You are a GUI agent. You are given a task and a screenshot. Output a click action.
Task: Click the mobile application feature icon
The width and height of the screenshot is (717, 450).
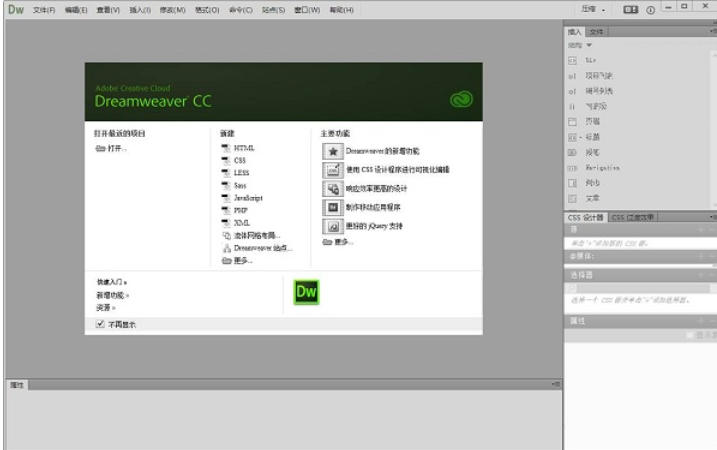click(x=333, y=208)
